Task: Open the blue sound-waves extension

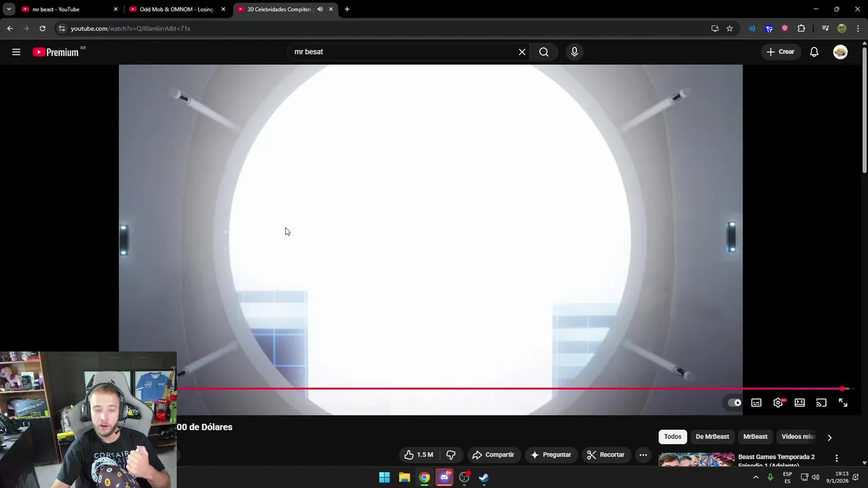Action: click(x=752, y=28)
